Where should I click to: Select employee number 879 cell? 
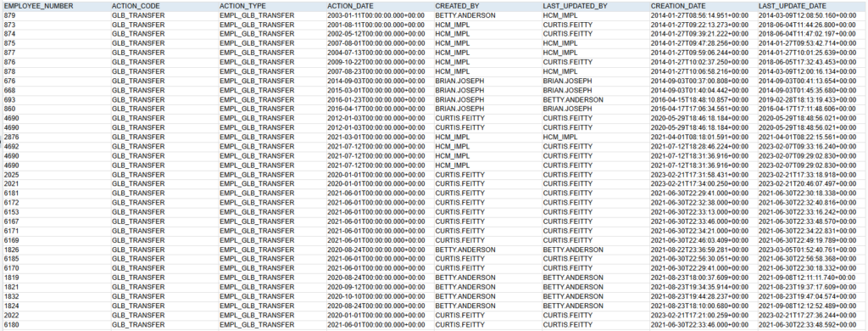click(56, 15)
